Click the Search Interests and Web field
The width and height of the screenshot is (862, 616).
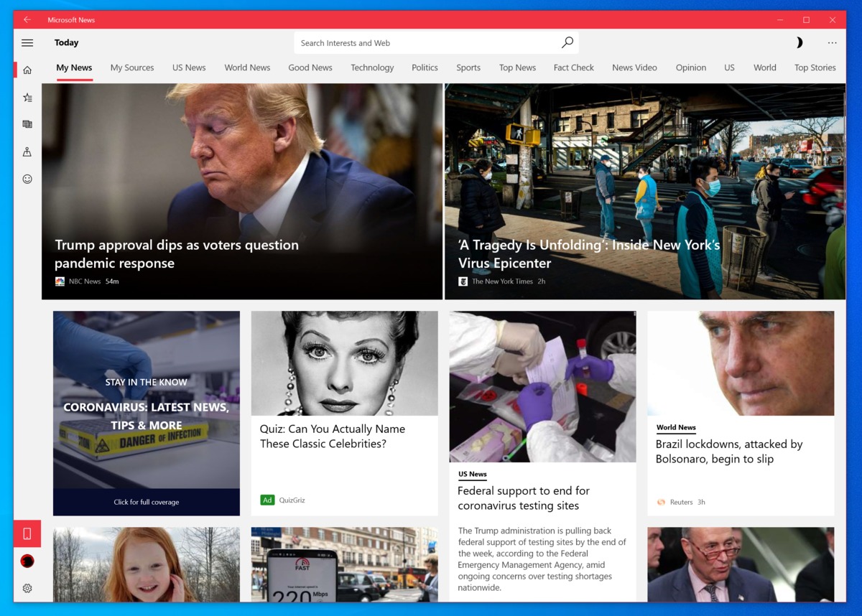436,43
